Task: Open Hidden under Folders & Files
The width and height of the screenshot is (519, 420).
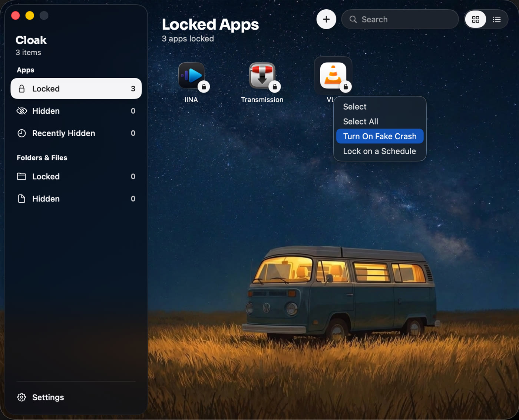Action: point(76,199)
